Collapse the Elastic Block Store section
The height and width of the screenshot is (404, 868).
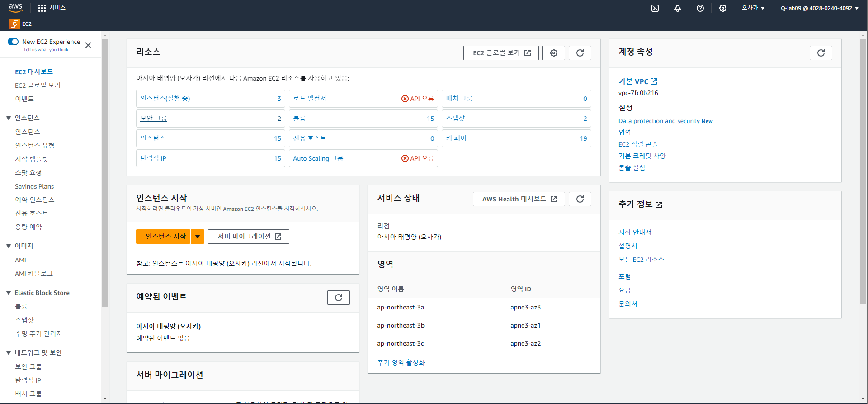coord(8,293)
